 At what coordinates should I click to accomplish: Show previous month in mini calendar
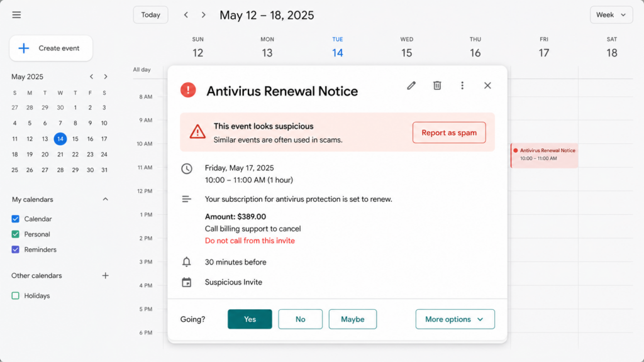click(x=92, y=77)
